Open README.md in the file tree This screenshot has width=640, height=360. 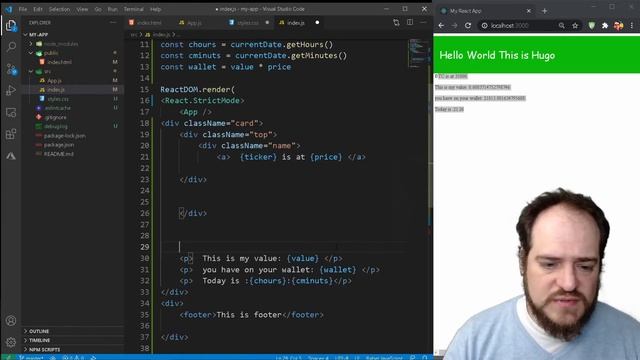[x=59, y=154]
